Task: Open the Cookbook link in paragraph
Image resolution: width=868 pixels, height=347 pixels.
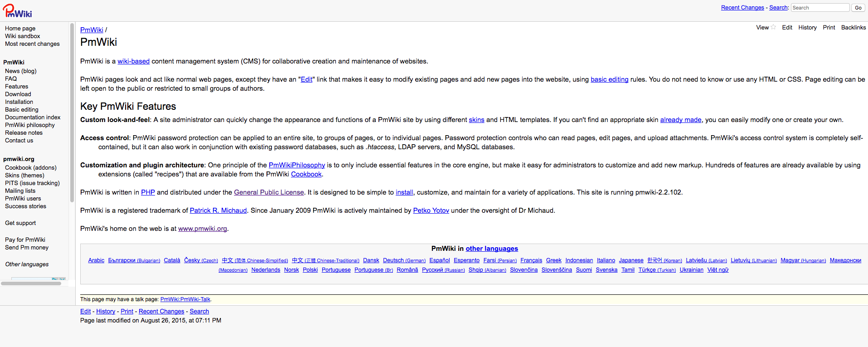Action: 306,174
